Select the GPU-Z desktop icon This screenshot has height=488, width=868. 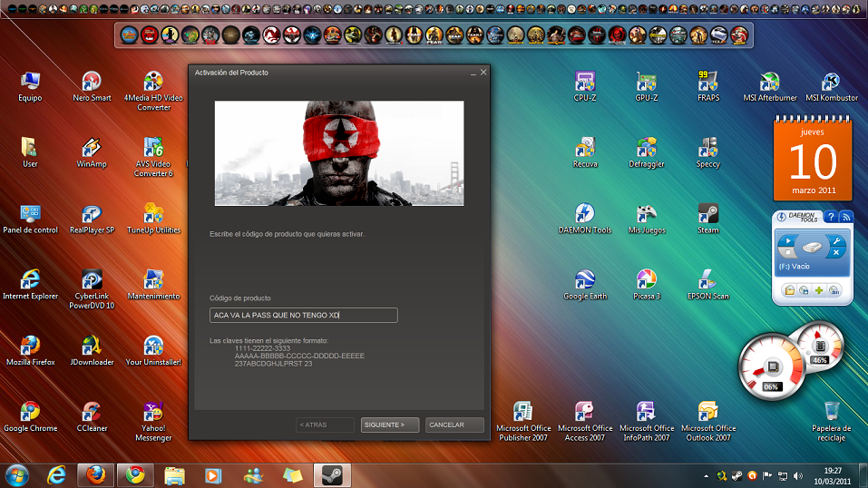647,87
